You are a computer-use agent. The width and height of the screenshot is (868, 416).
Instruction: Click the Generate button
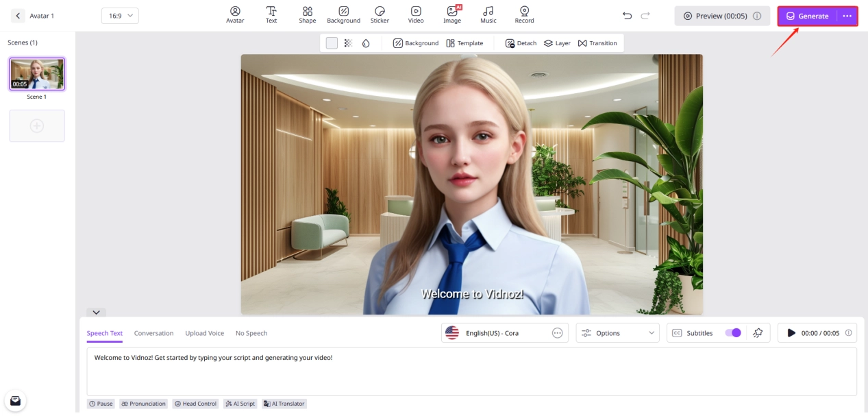(807, 16)
